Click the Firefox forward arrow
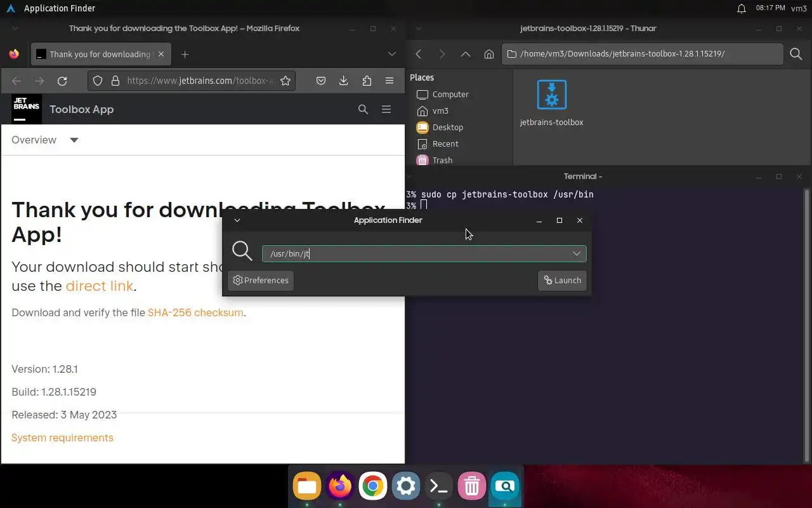This screenshot has width=812, height=508. coord(39,81)
